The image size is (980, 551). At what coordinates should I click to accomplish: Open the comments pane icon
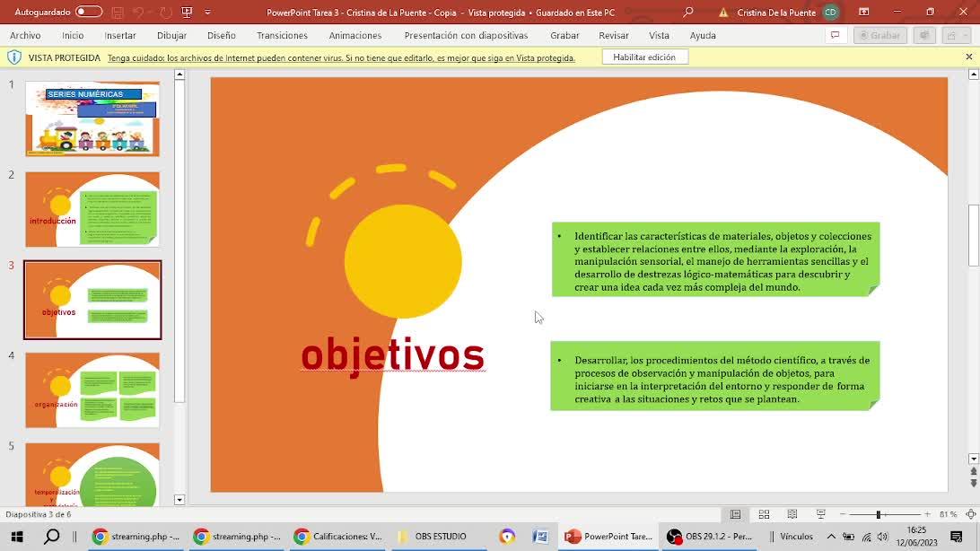[835, 35]
